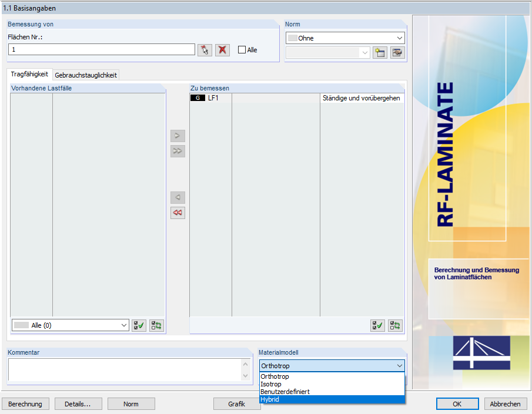
Task: Enable the Alle checkbox for surfaces
Action: point(242,50)
